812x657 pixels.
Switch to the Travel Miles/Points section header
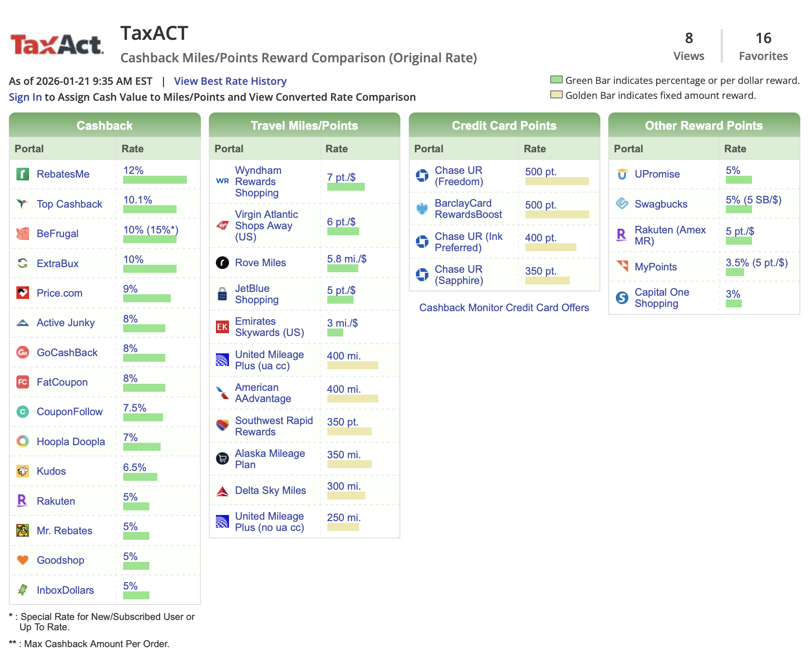[304, 125]
